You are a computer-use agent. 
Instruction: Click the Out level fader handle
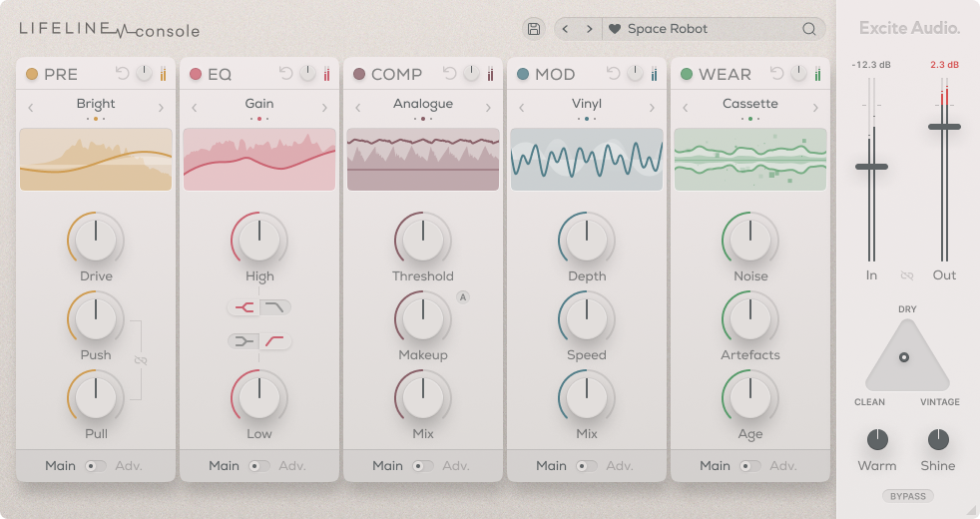(944, 127)
